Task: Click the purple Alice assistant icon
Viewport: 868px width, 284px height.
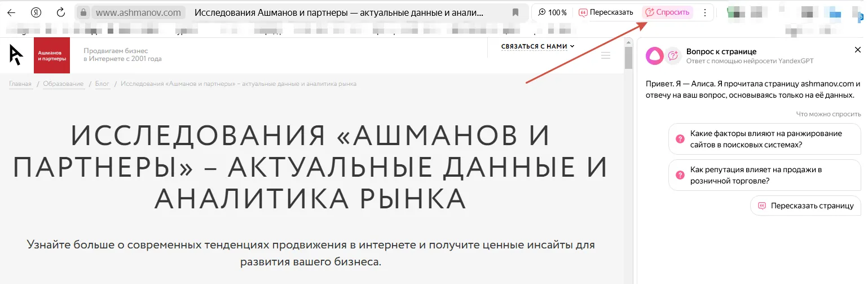Action: click(654, 55)
